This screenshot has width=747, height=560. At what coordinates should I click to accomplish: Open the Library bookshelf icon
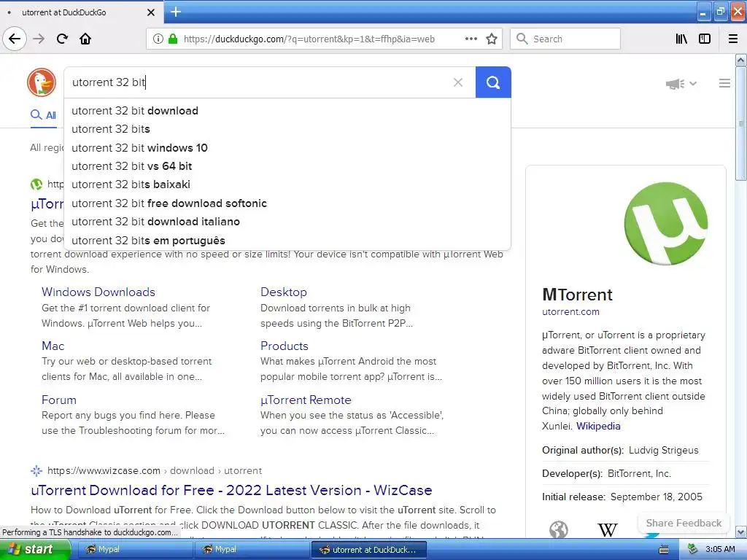pyautogui.click(x=681, y=39)
